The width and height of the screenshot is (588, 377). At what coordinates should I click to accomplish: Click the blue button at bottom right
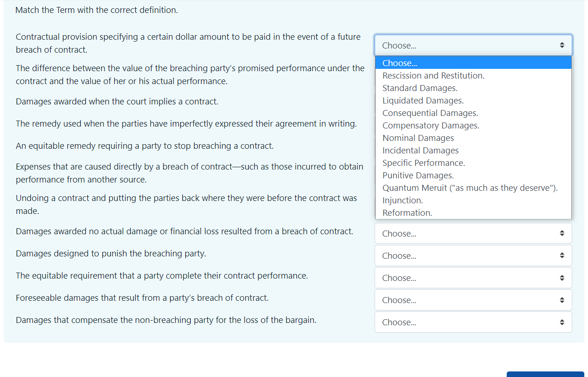(545, 374)
